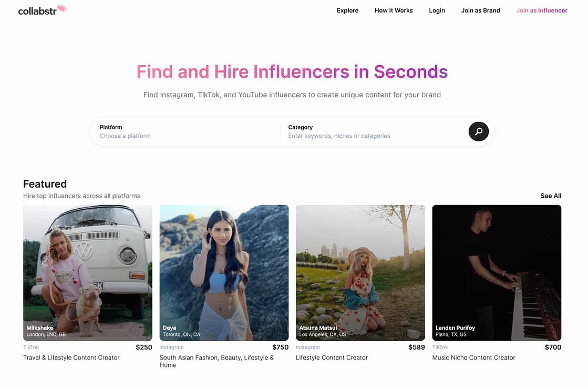Screen dimensions: 588x388
Task: Click the TikTok label on Landen Purifoy's card
Action: pyautogui.click(x=440, y=347)
